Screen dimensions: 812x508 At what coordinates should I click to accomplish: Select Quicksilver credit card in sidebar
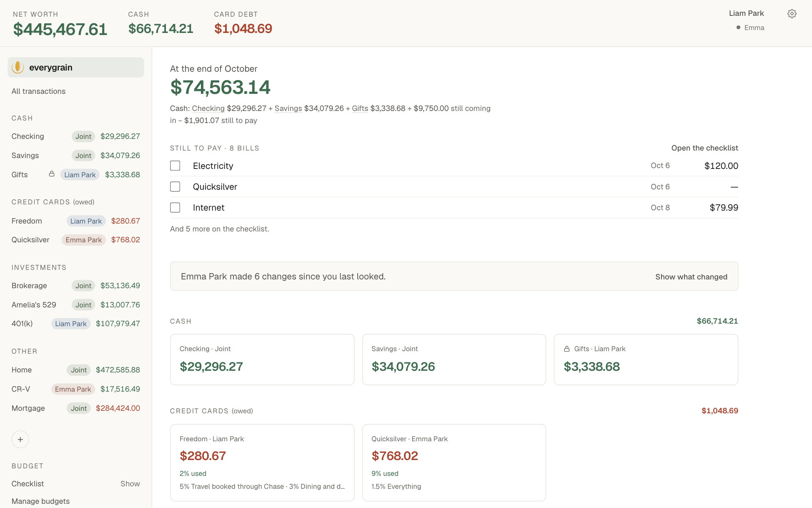pos(75,240)
